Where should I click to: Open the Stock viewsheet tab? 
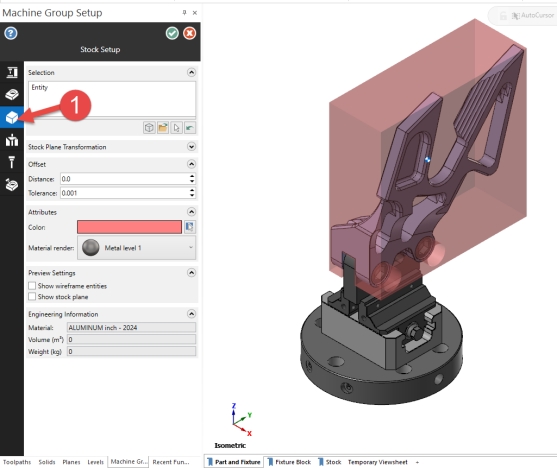[x=330, y=462]
